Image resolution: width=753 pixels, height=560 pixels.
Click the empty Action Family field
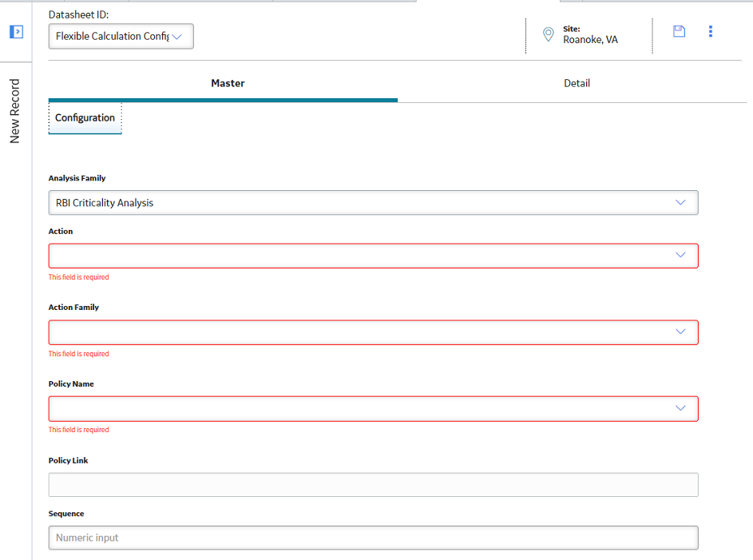(373, 332)
